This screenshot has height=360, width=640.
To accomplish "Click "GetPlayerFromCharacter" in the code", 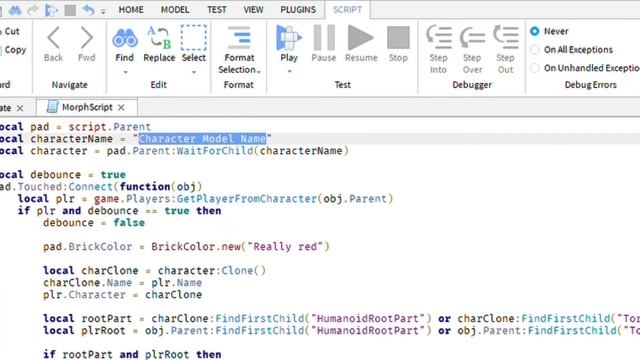I will (x=247, y=199).
